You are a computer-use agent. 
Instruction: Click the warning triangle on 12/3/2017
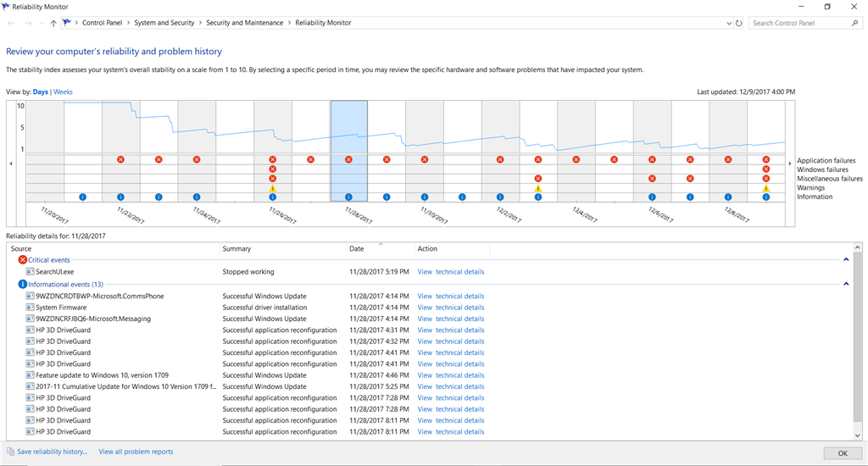tap(538, 189)
